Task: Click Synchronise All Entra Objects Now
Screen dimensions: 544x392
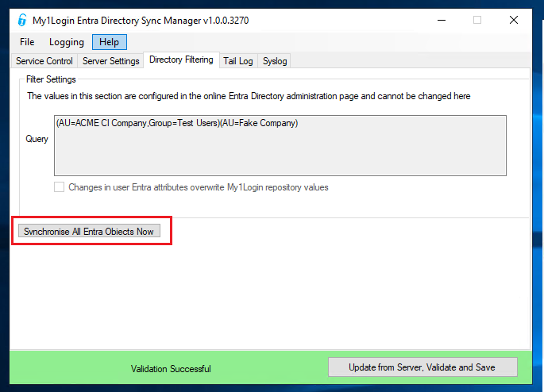Action: (x=90, y=231)
